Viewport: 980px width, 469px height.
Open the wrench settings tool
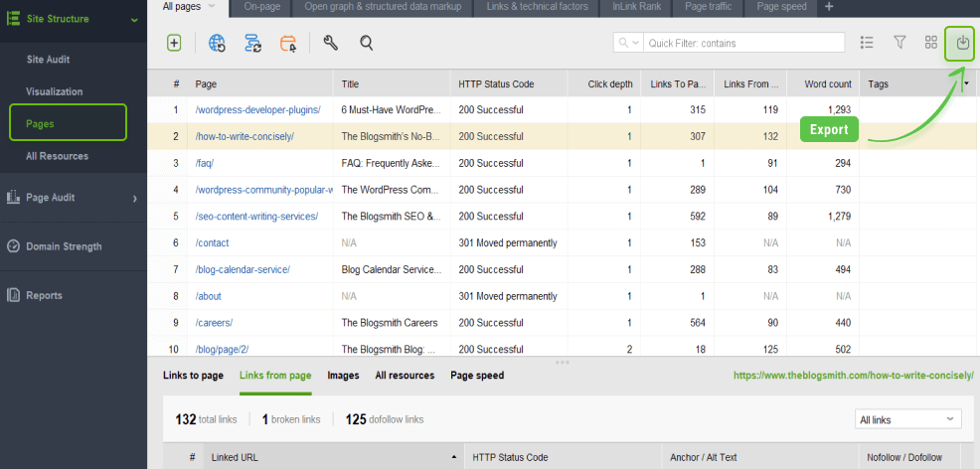click(x=331, y=43)
